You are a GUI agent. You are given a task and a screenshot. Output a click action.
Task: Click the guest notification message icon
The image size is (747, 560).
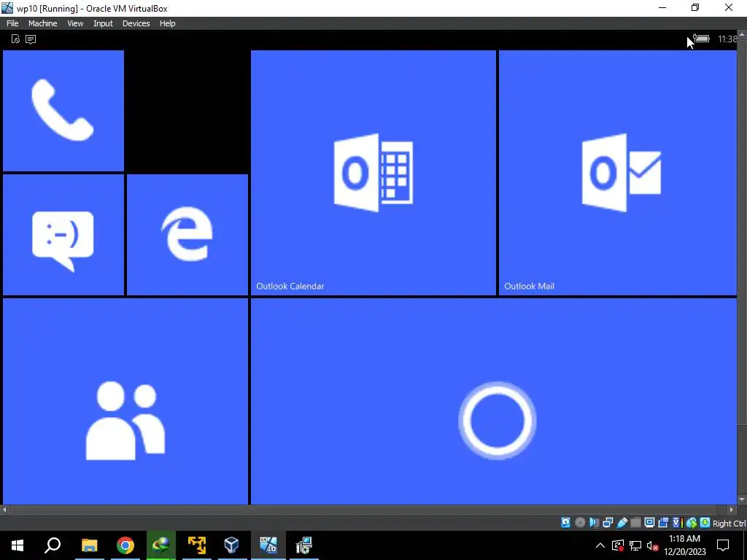click(31, 39)
